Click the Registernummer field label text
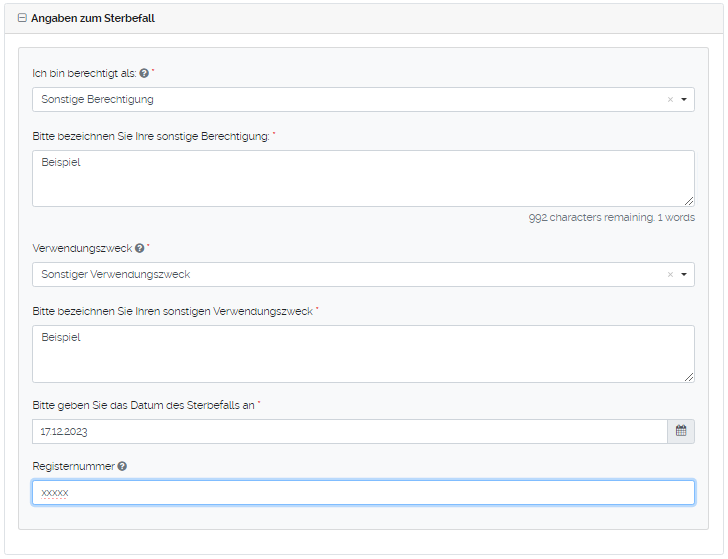The width and height of the screenshot is (728, 559). tap(73, 466)
